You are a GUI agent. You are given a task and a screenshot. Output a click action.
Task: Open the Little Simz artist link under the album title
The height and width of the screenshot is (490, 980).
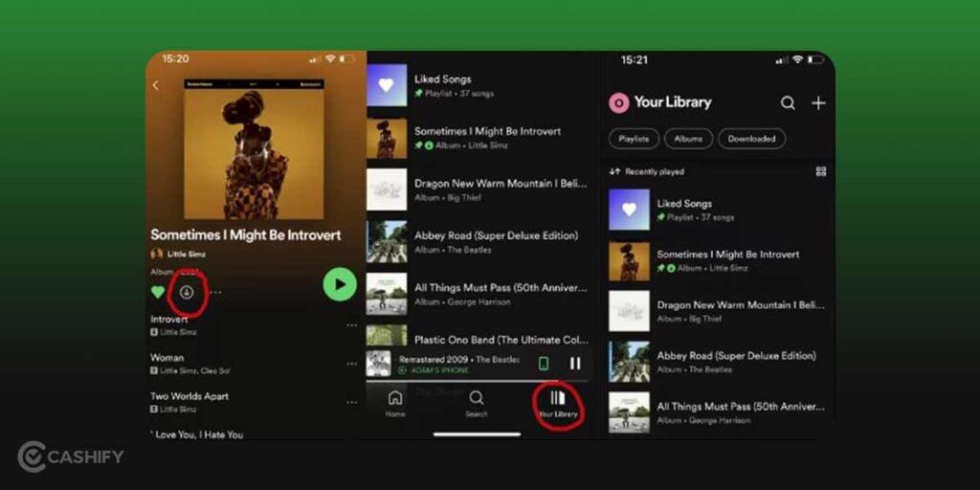click(187, 255)
